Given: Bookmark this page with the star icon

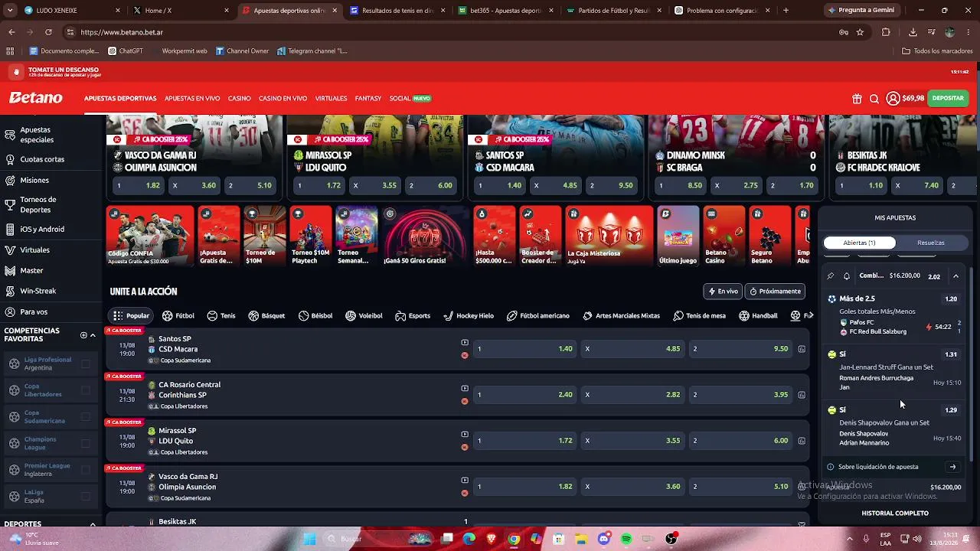Looking at the screenshot, I should pos(860,32).
